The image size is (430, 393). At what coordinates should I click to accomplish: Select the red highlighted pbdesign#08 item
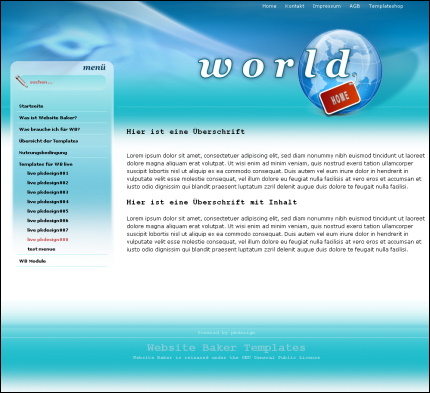pyautogui.click(x=48, y=239)
